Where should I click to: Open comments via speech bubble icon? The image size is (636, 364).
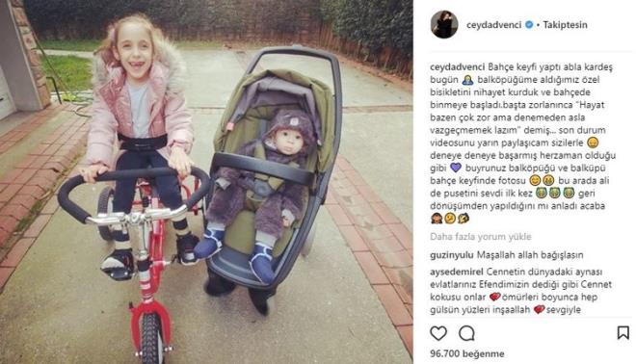(466, 333)
